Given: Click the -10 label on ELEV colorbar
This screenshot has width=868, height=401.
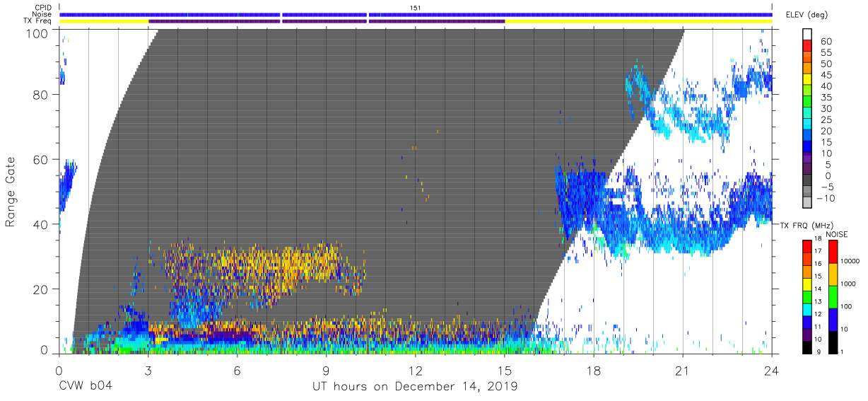Looking at the screenshot, I should click(x=824, y=198).
